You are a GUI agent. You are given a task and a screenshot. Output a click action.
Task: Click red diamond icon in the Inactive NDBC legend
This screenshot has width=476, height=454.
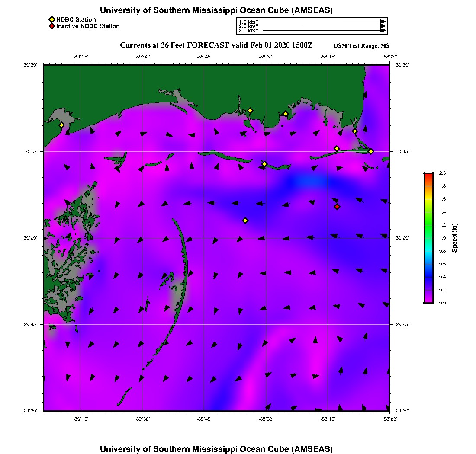click(x=51, y=26)
